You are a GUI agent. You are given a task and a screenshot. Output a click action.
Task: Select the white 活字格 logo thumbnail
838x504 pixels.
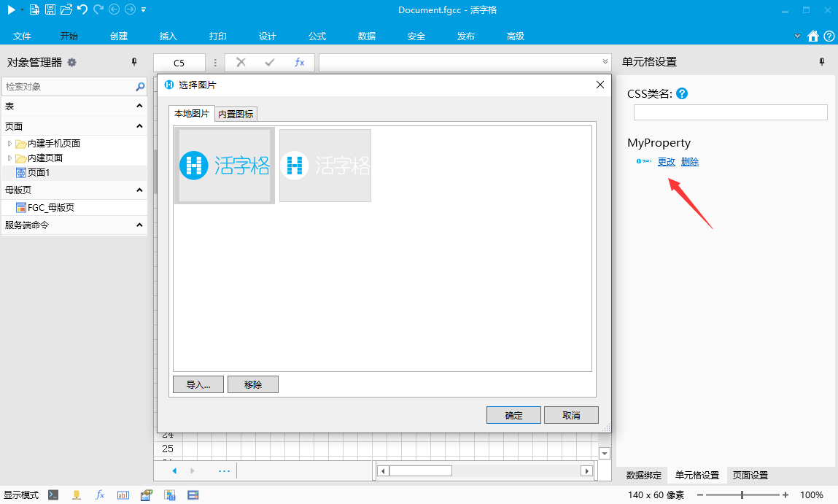click(x=325, y=165)
